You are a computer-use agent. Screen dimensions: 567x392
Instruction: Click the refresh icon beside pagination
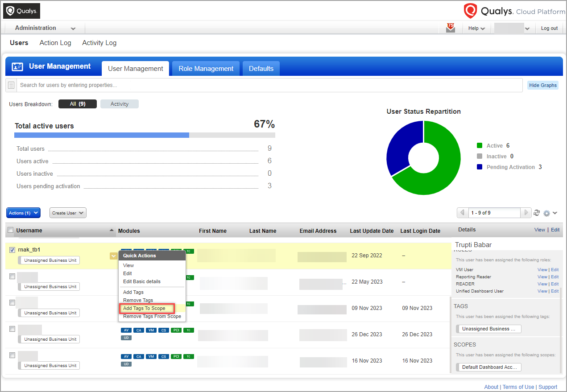tap(537, 213)
